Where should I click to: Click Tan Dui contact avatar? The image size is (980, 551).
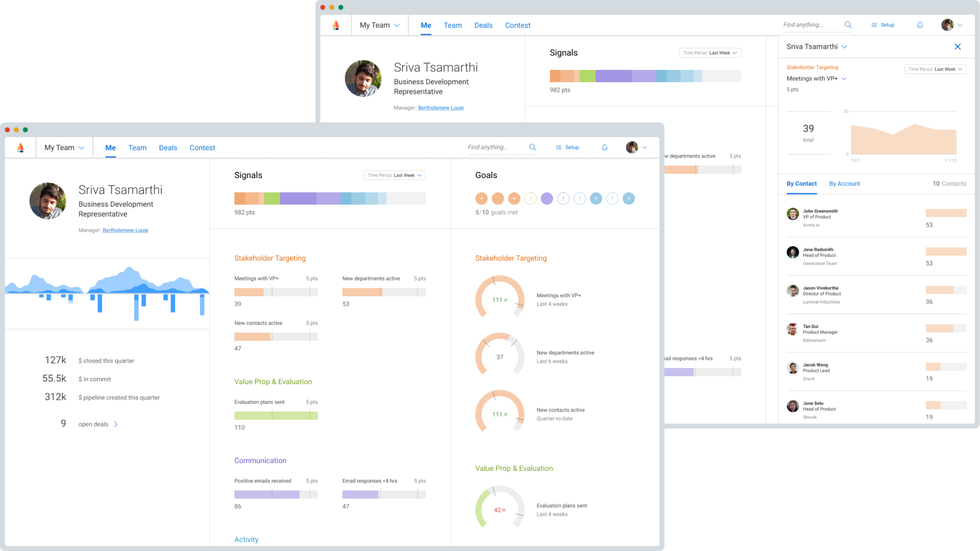(x=793, y=329)
